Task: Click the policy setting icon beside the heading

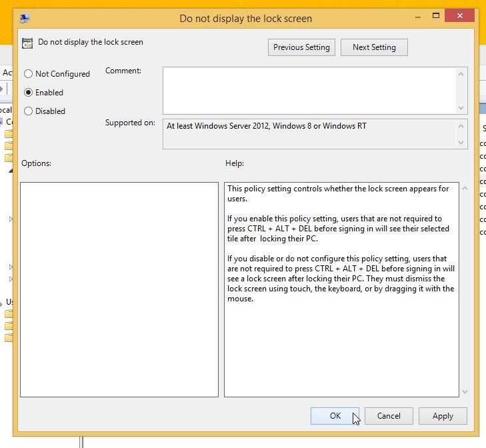Action: pos(27,43)
